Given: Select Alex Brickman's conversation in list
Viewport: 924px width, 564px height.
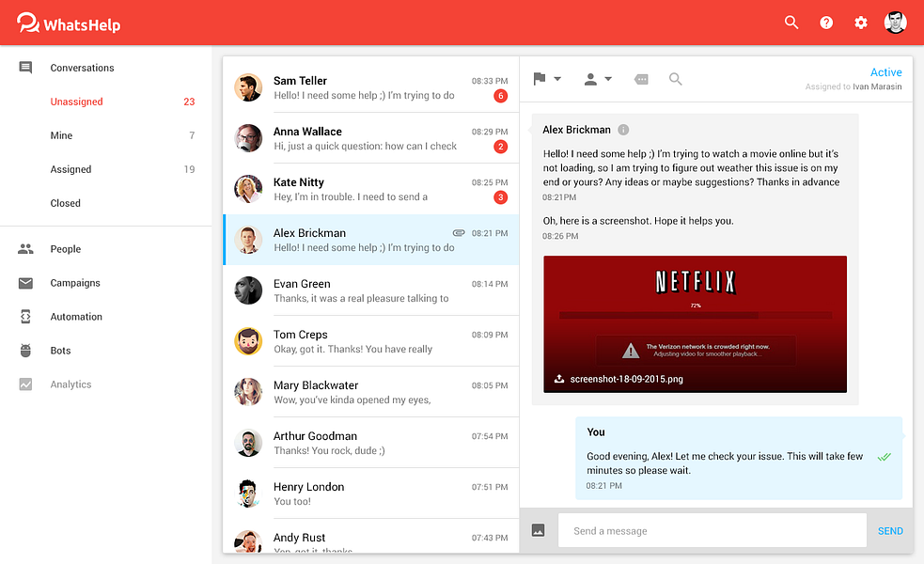Looking at the screenshot, I should pos(370,240).
